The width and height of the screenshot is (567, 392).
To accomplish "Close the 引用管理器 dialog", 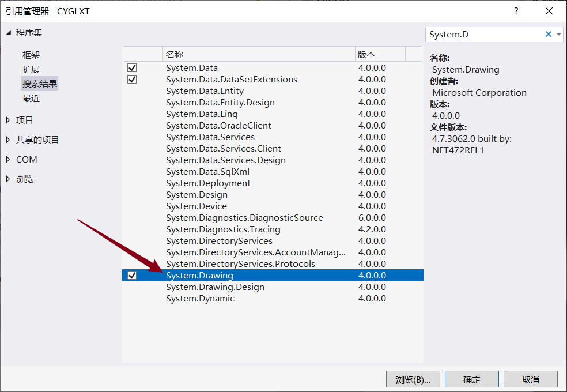I will coord(549,11).
